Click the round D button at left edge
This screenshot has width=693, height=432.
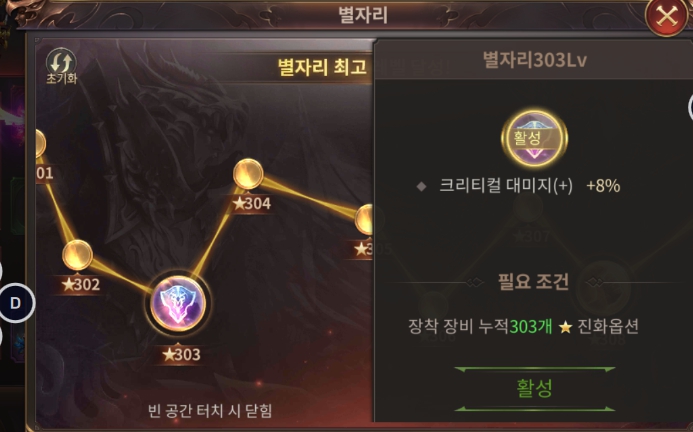[x=16, y=303]
